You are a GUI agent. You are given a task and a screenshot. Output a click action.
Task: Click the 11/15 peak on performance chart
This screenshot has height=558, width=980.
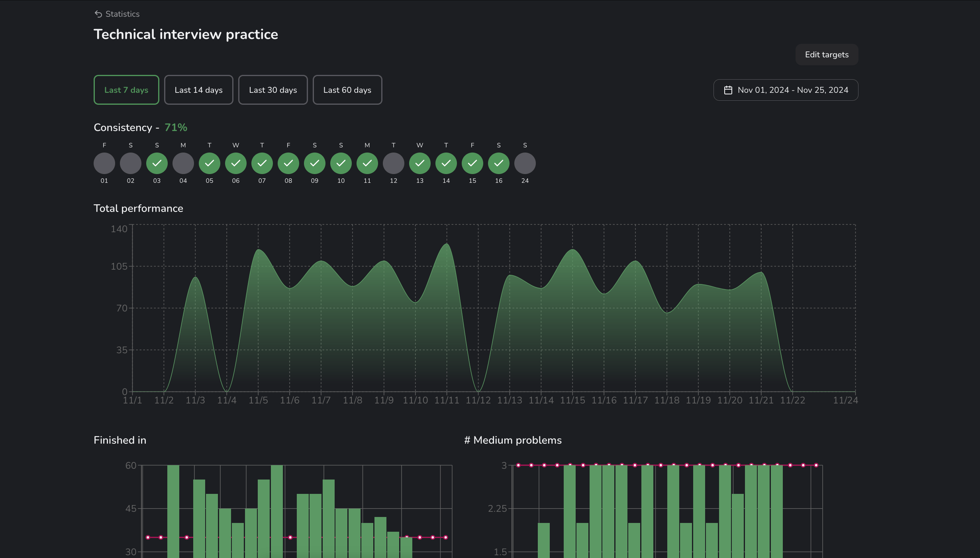[x=572, y=250]
